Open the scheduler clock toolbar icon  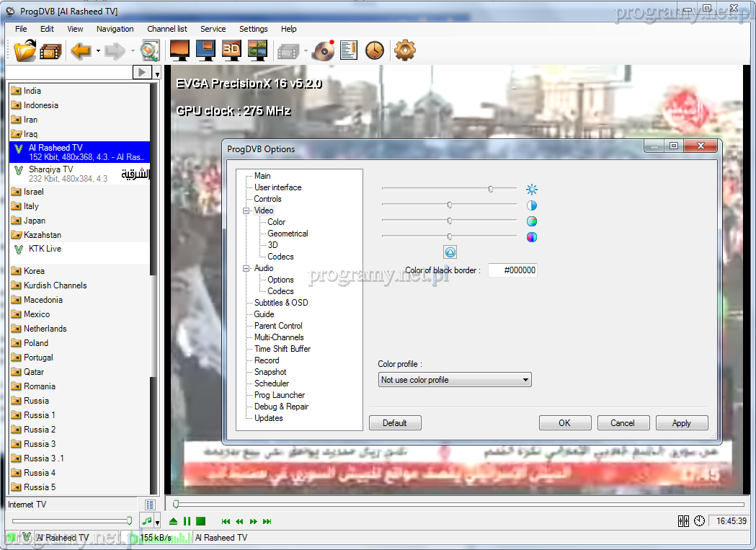[x=374, y=50]
